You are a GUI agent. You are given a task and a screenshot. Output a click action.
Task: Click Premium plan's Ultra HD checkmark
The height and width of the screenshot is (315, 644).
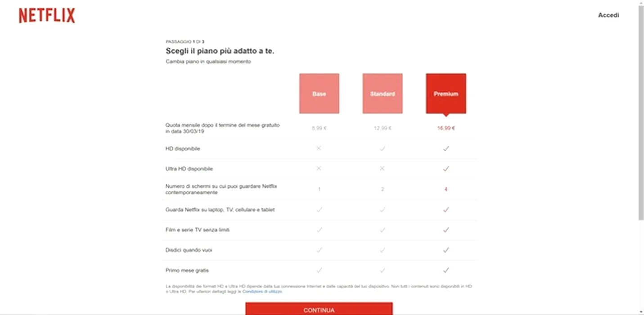point(446,169)
